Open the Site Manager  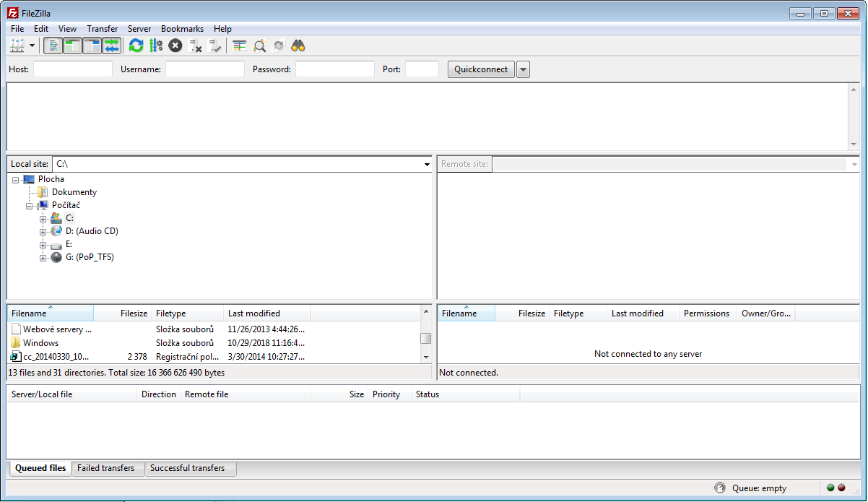click(17, 45)
